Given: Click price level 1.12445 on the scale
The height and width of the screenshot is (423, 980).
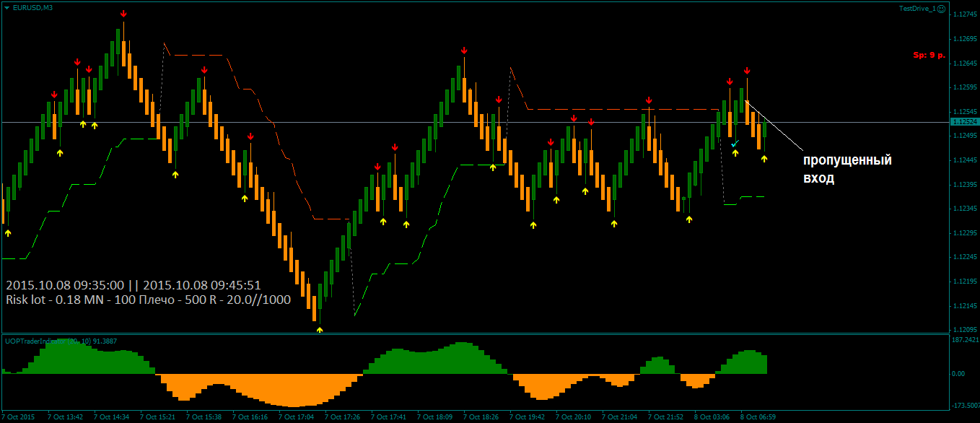Looking at the screenshot, I should coord(965,160).
